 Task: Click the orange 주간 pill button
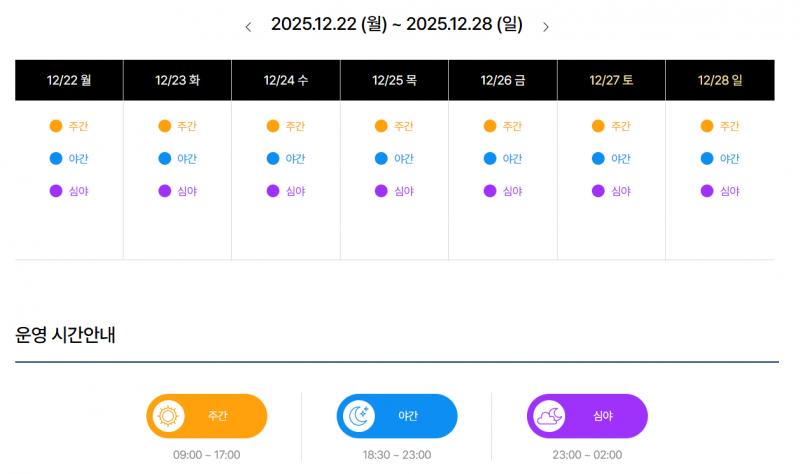click(x=207, y=416)
